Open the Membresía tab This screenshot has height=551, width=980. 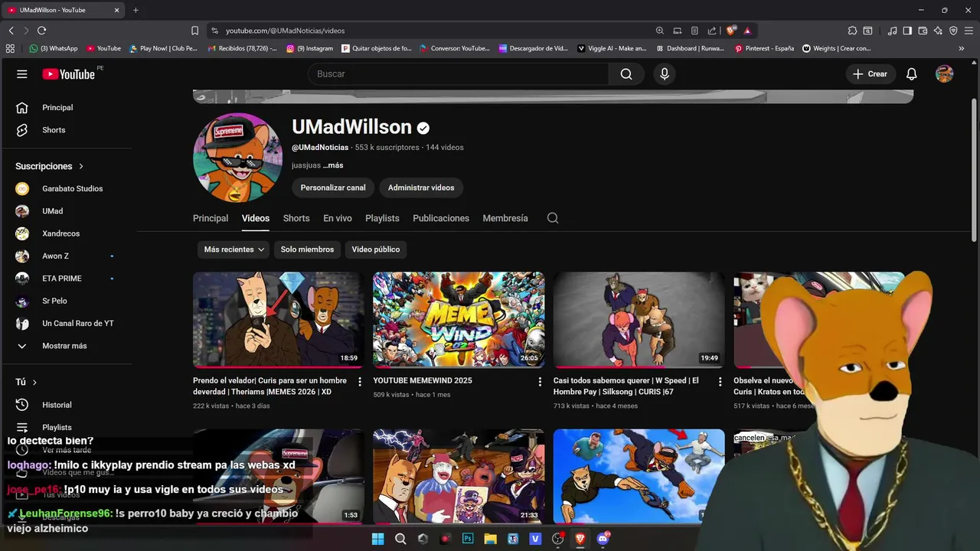pos(505,218)
